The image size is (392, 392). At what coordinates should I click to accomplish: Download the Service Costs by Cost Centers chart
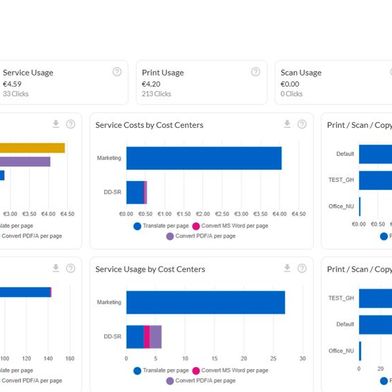287,124
